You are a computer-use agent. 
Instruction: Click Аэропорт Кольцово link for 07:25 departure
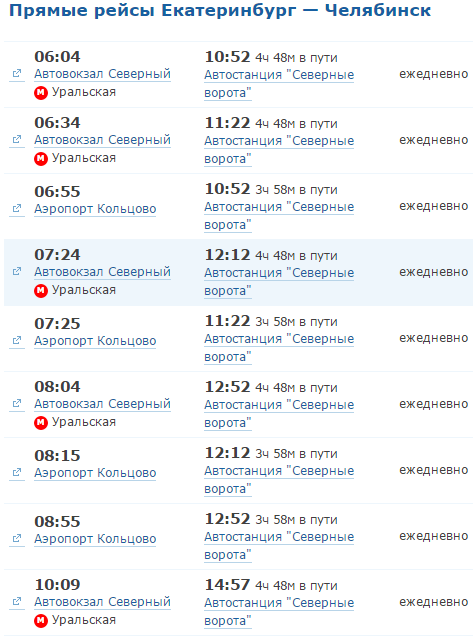point(95,341)
